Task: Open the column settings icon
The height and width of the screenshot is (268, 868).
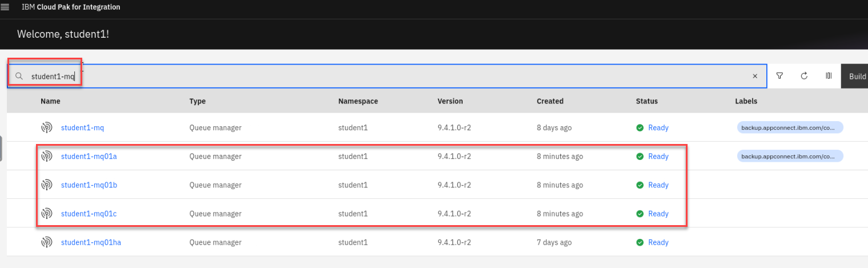Action: [x=829, y=76]
